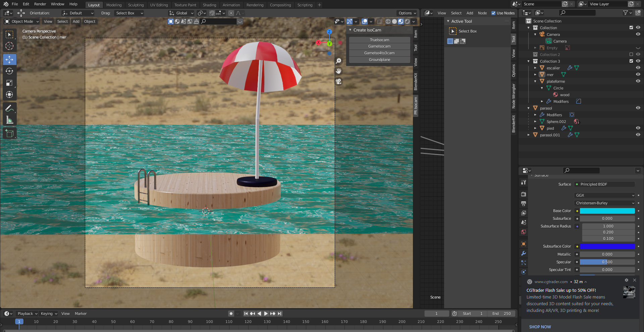Toggle Collection 3 exclude checkbox
The image size is (644, 332).
(x=631, y=61)
